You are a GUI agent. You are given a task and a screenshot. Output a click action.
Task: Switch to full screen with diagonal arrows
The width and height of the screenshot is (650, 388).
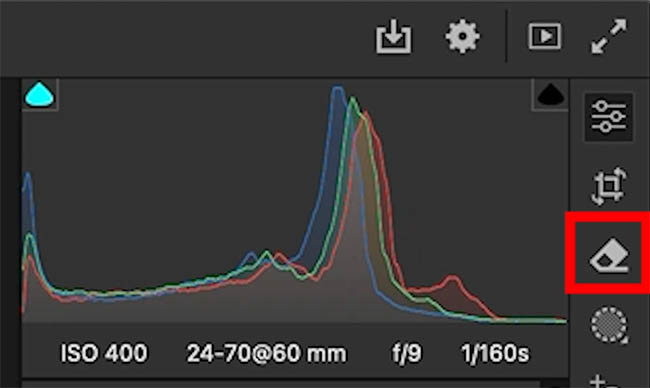click(609, 36)
